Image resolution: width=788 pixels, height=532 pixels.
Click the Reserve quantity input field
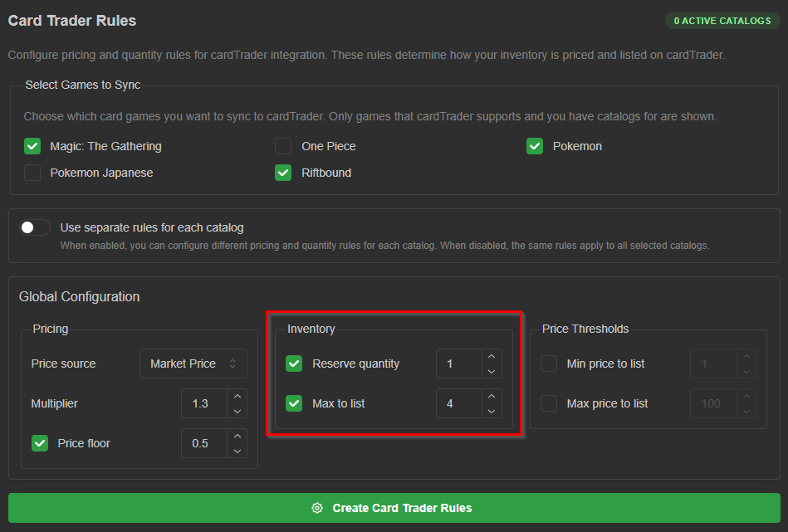(x=459, y=364)
